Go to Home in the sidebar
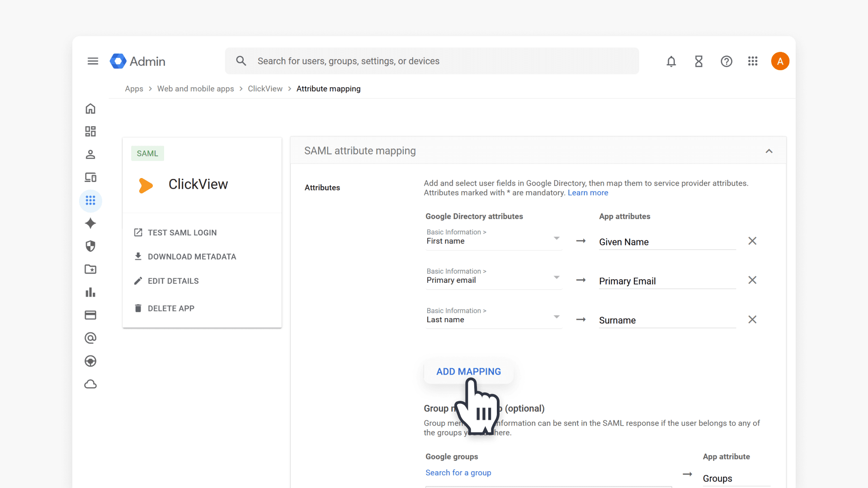Image resolution: width=868 pixels, height=488 pixels. pyautogui.click(x=90, y=109)
